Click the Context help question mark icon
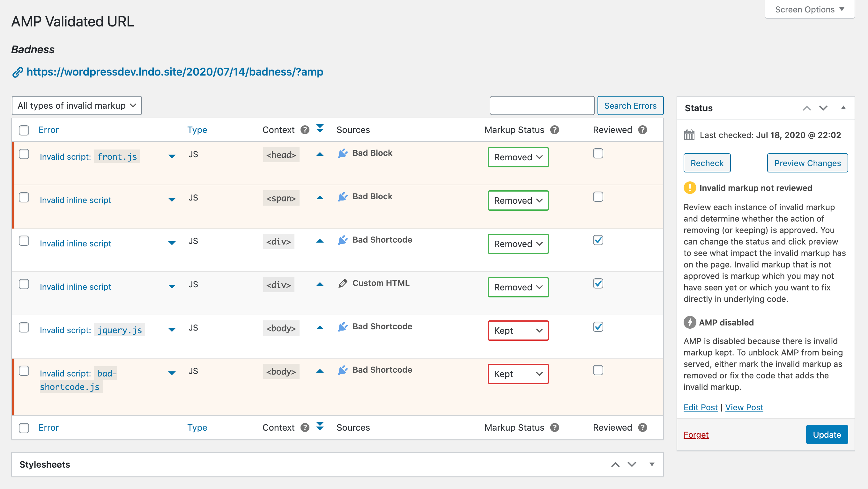Image resolution: width=868 pixels, height=489 pixels. 305,130
